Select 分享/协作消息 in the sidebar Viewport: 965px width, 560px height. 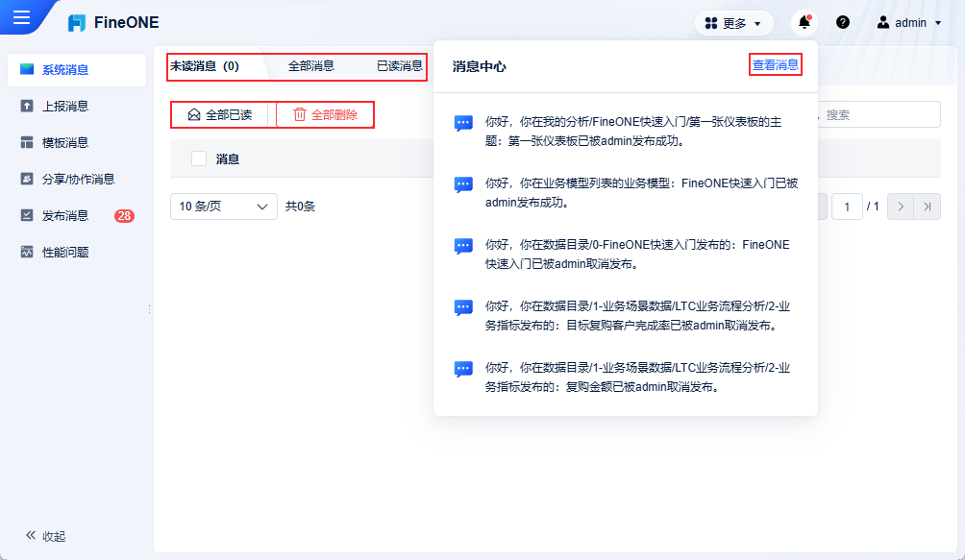click(x=77, y=179)
